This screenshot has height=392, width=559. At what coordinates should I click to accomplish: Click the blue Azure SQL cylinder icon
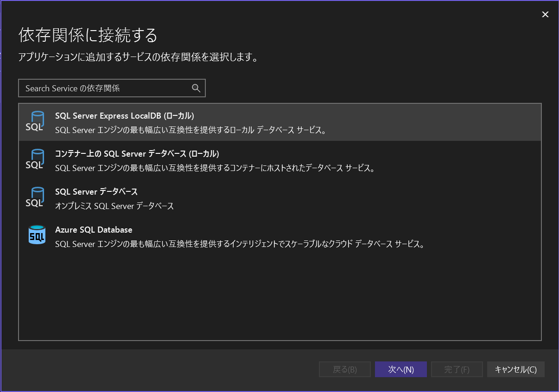pyautogui.click(x=36, y=235)
